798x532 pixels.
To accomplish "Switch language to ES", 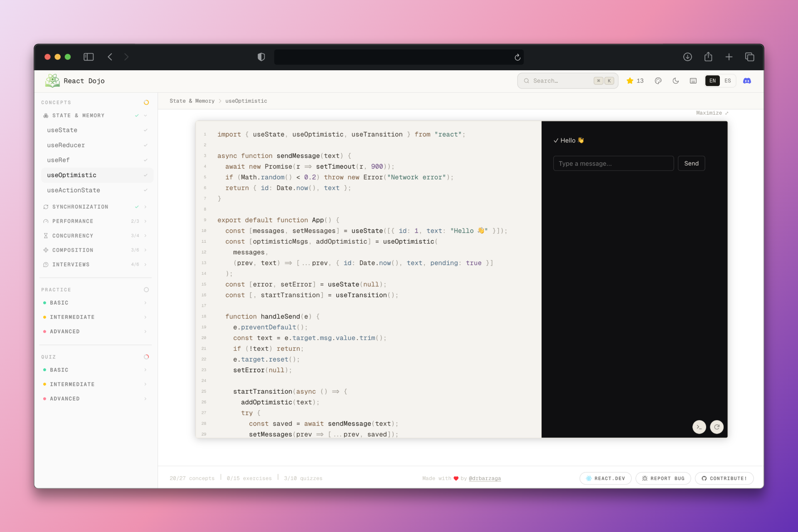I will tap(728, 81).
